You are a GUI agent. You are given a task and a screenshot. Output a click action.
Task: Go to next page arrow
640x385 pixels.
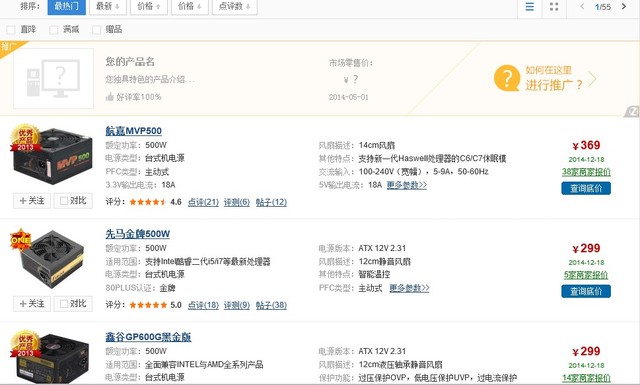point(624,7)
